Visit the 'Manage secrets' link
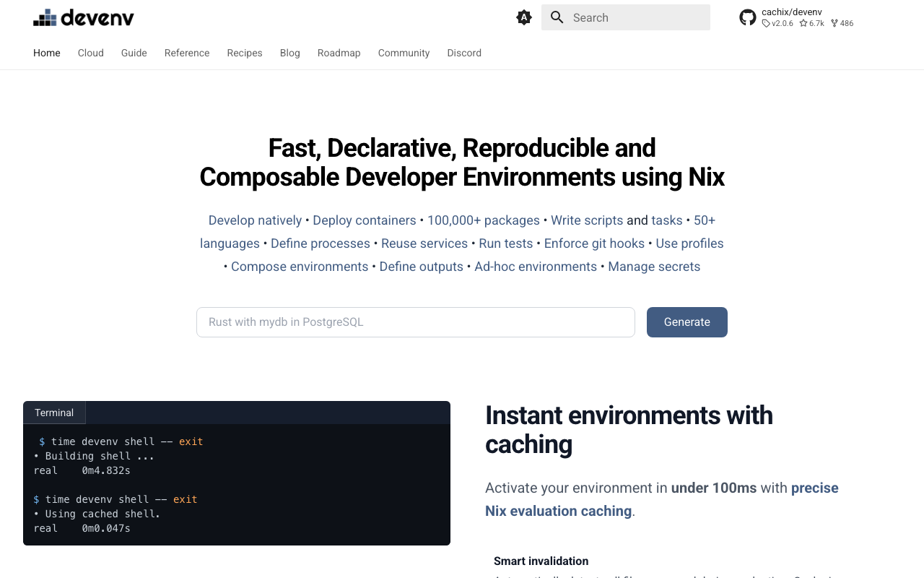 (654, 267)
